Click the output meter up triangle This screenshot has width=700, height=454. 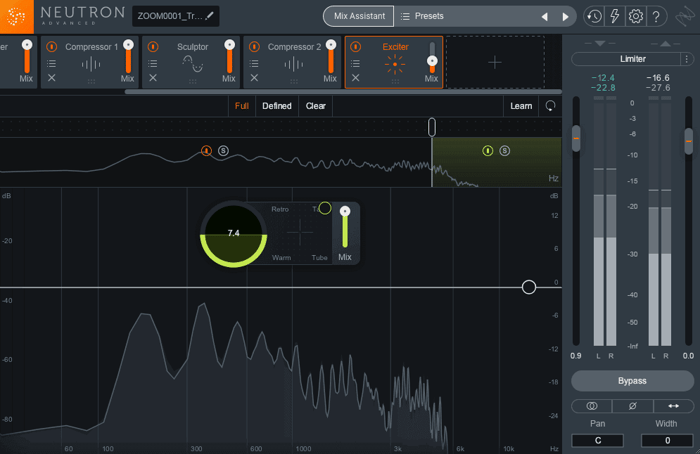pyautogui.click(x=665, y=43)
